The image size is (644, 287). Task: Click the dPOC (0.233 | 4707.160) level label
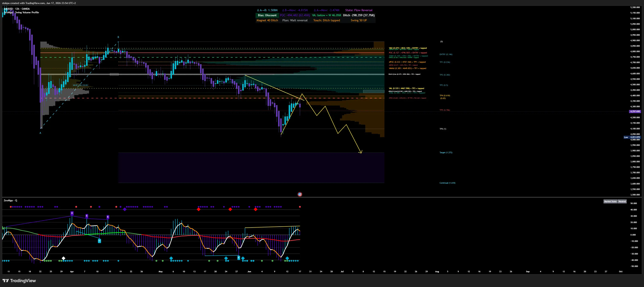point(407,62)
